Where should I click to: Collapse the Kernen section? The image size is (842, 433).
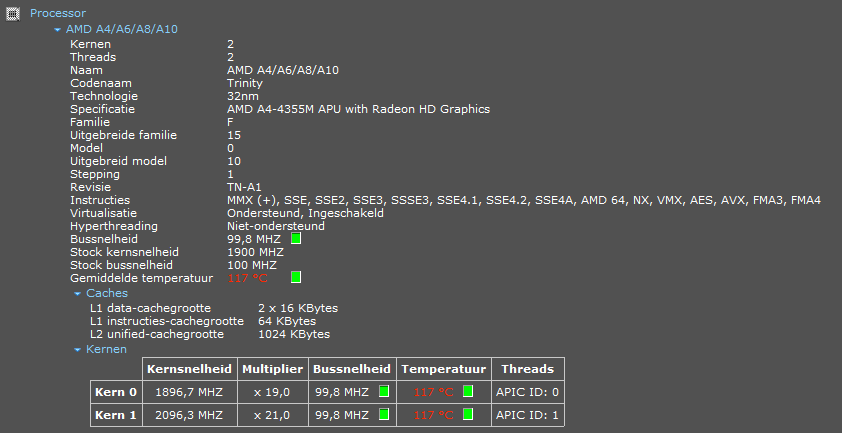(77, 349)
